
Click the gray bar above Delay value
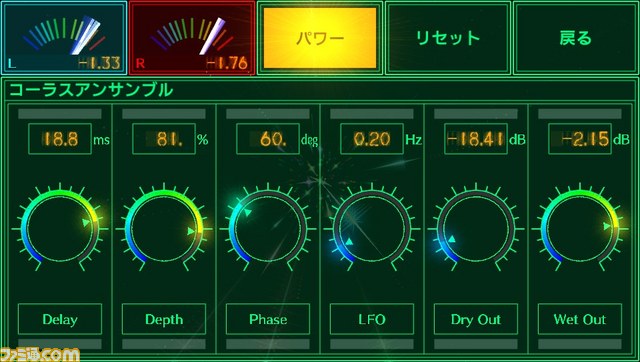tap(60, 114)
